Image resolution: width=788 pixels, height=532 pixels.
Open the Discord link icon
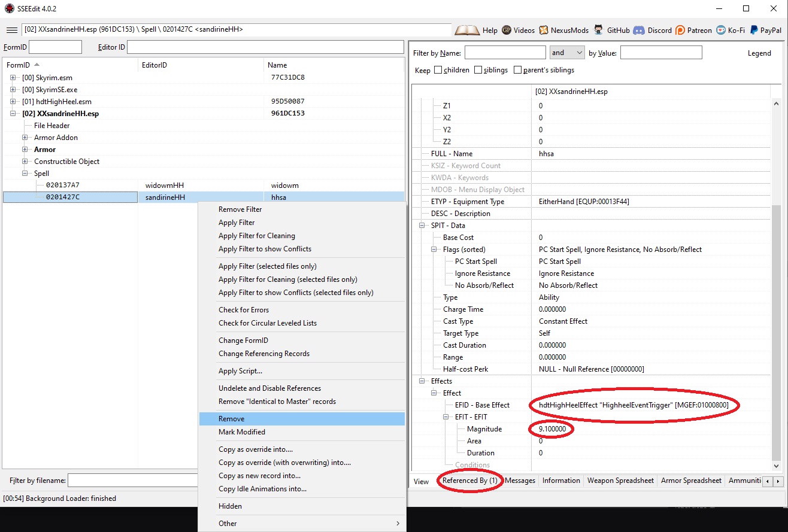point(639,30)
